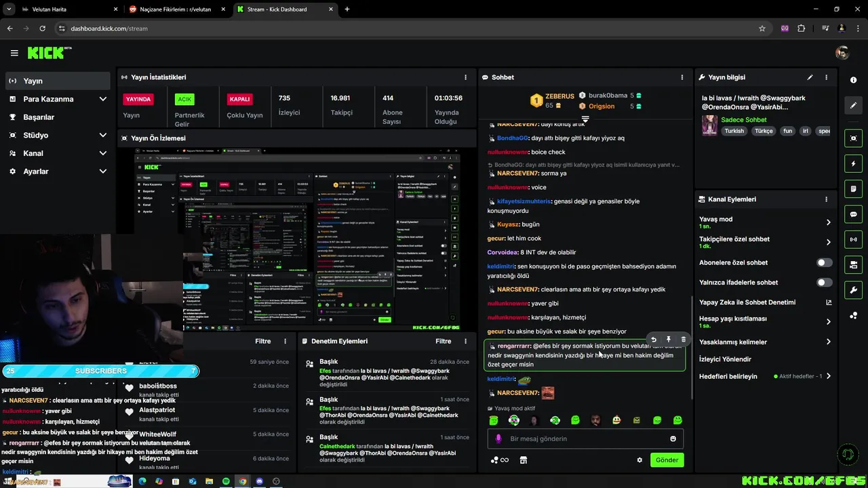
Task: Click the channel points infinity icon
Action: [499, 460]
